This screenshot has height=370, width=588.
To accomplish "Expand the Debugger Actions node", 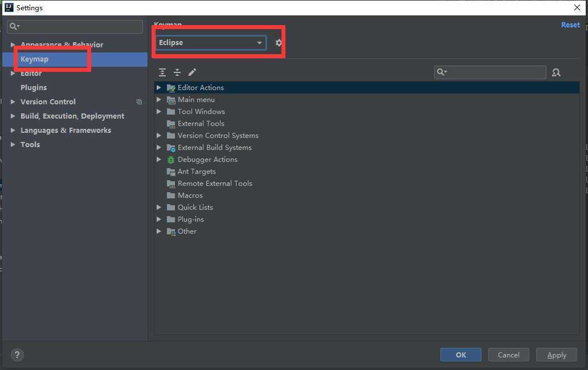I will 158,160.
